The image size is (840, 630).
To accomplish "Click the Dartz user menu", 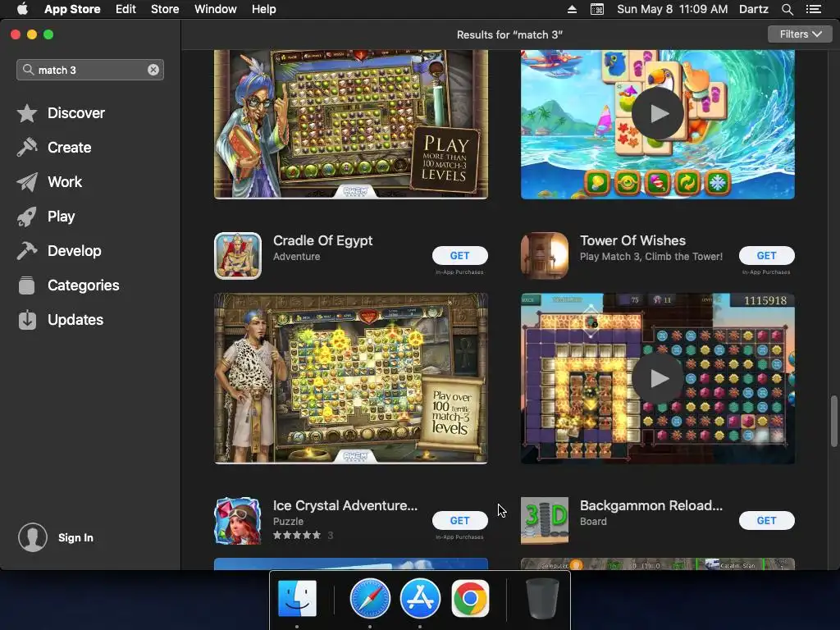I will pyautogui.click(x=753, y=9).
